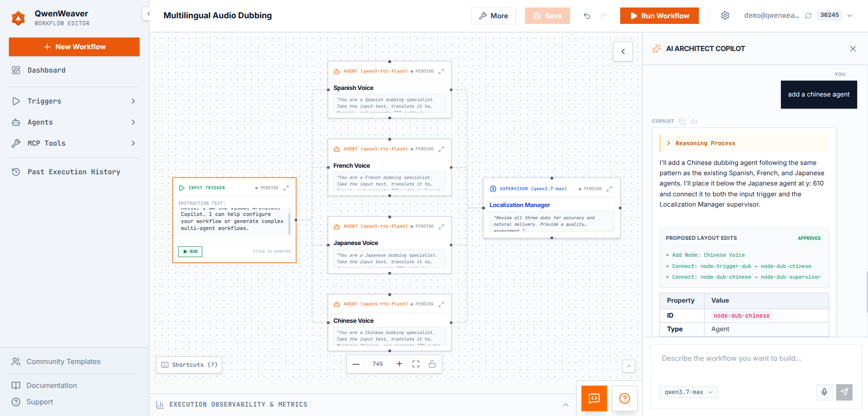Expand Execution Observability & Metrics panel
Screen dimensions: 868x416
tap(363, 405)
